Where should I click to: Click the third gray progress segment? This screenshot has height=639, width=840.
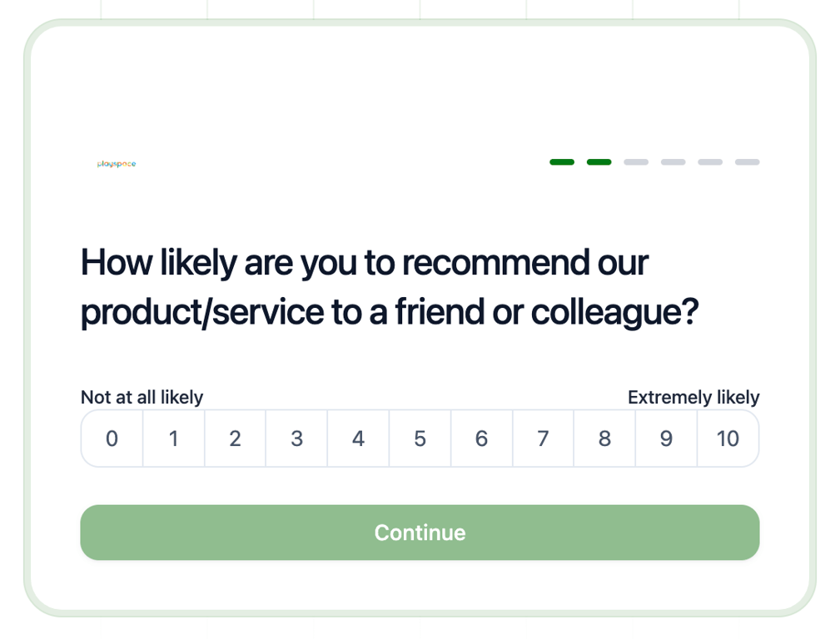click(x=636, y=161)
